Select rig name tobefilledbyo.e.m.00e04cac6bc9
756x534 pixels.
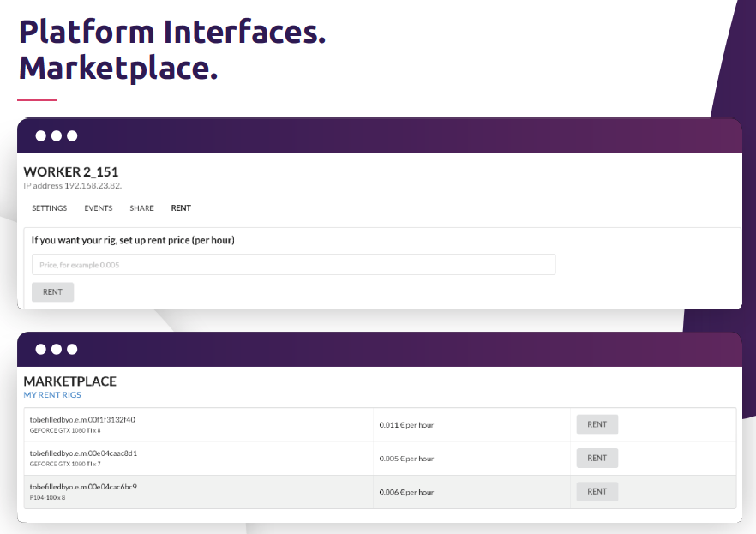[x=83, y=487]
